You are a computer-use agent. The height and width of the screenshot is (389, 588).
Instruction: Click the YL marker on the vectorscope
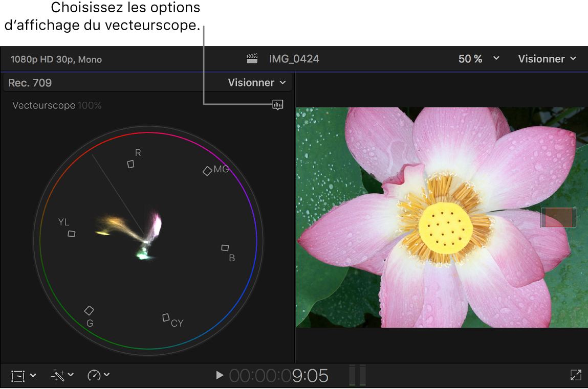click(71, 233)
